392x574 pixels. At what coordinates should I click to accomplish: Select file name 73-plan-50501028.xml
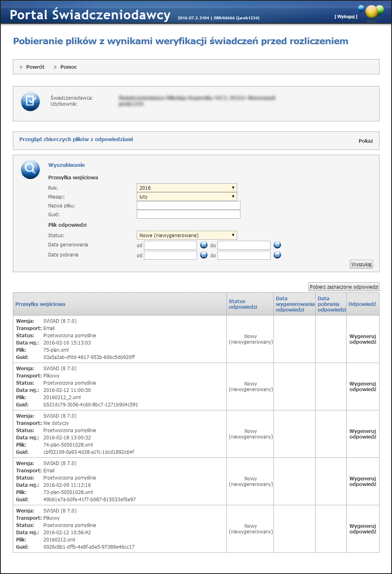pos(68,492)
